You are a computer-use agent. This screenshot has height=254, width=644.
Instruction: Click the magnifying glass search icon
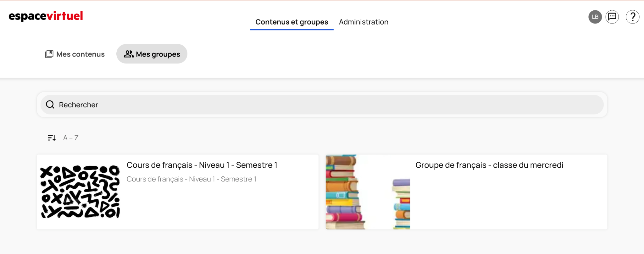click(x=50, y=105)
